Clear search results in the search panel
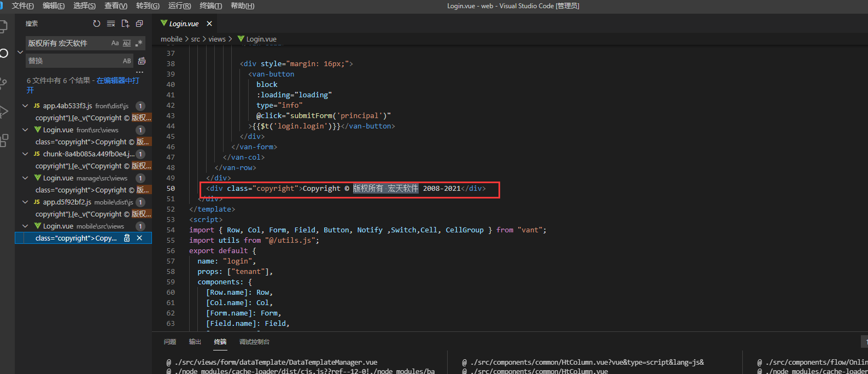This screenshot has width=868, height=374. pyautogui.click(x=111, y=24)
